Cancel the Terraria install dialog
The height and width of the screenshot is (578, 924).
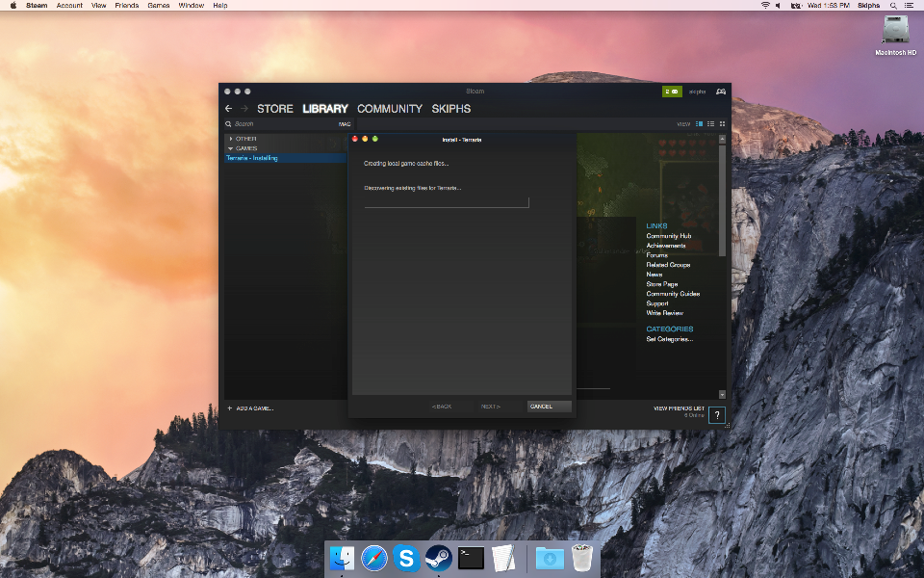pyautogui.click(x=549, y=407)
